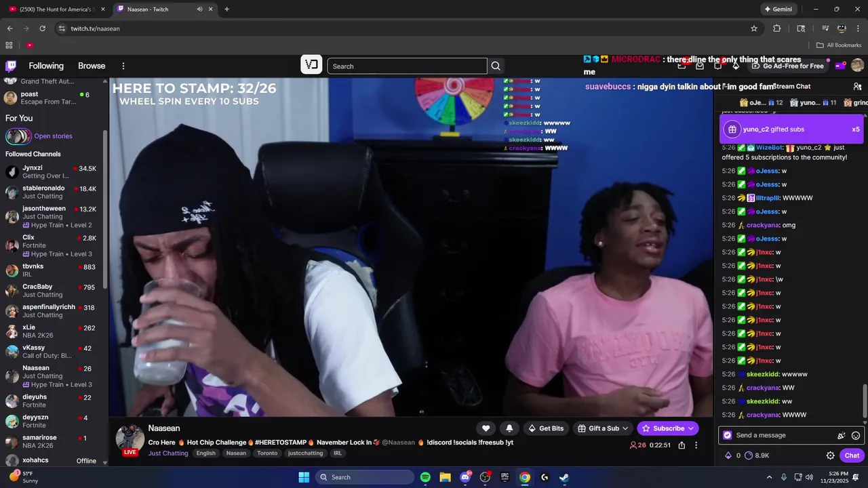
Task: Show hidden system tray icons
Action: coord(769,477)
